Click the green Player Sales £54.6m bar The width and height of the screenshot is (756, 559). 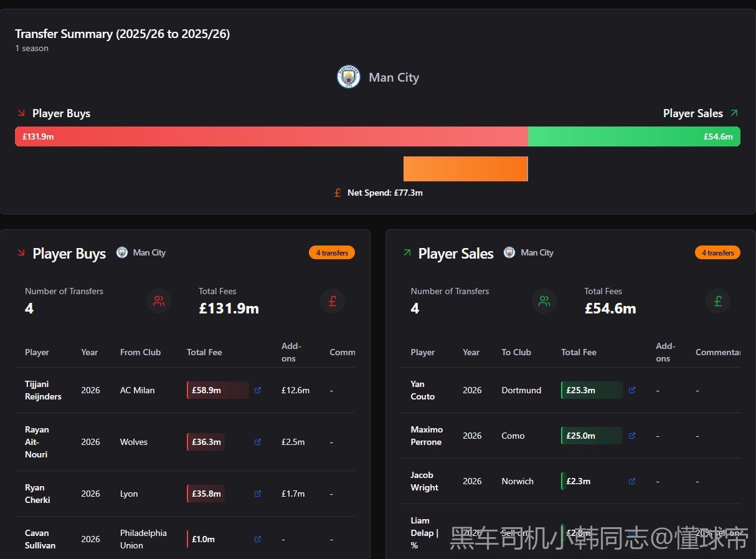coord(634,136)
